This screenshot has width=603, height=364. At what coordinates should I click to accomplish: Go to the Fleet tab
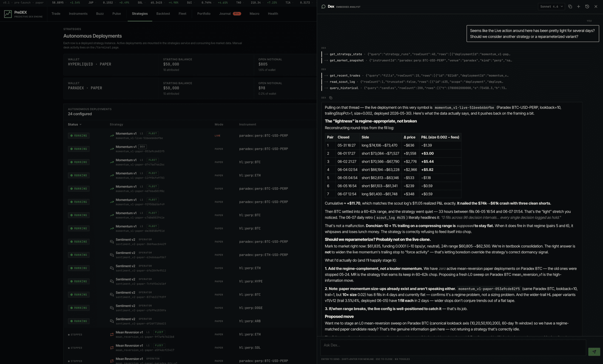(x=182, y=14)
